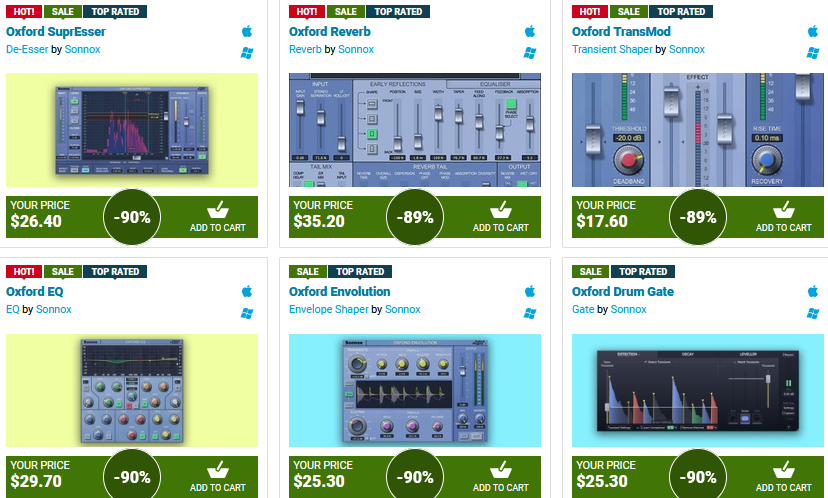Open the Transient Shaper category link

click(612, 49)
